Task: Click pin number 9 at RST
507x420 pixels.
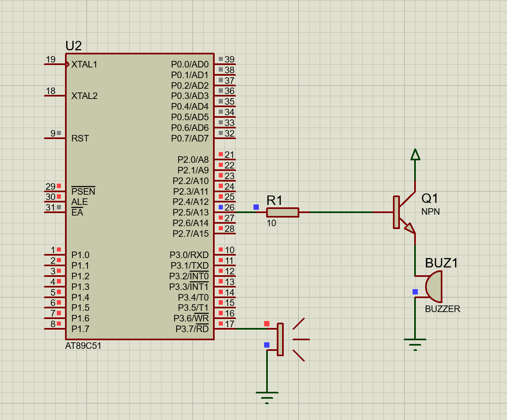Action: [x=53, y=134]
